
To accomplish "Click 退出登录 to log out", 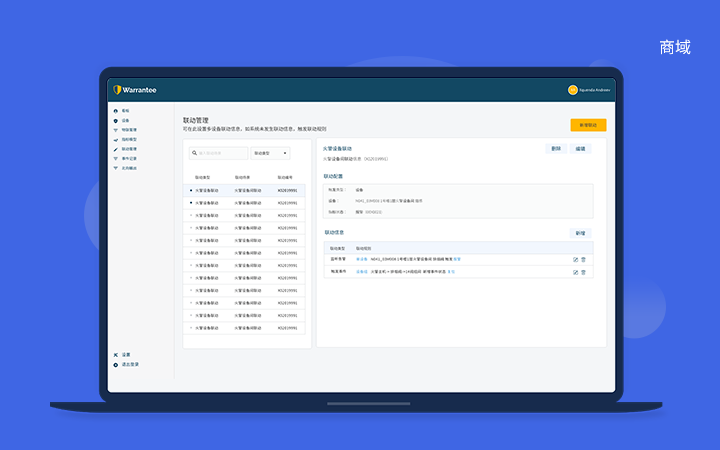I will click(126, 365).
